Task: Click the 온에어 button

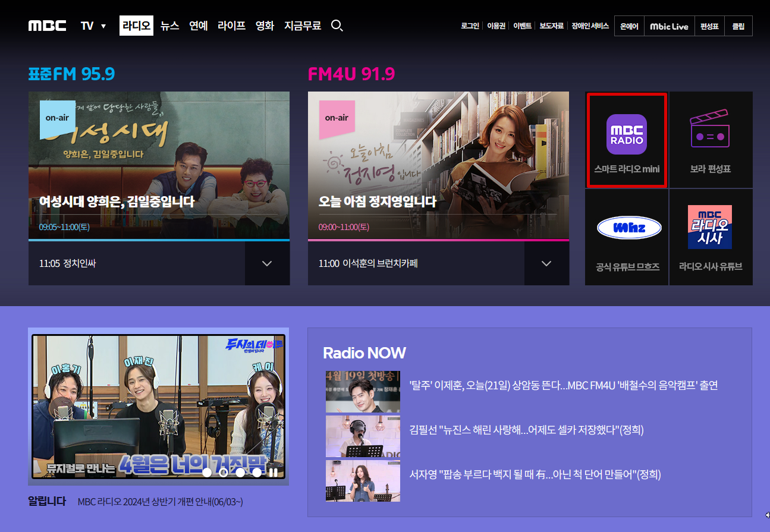Action: [x=629, y=26]
